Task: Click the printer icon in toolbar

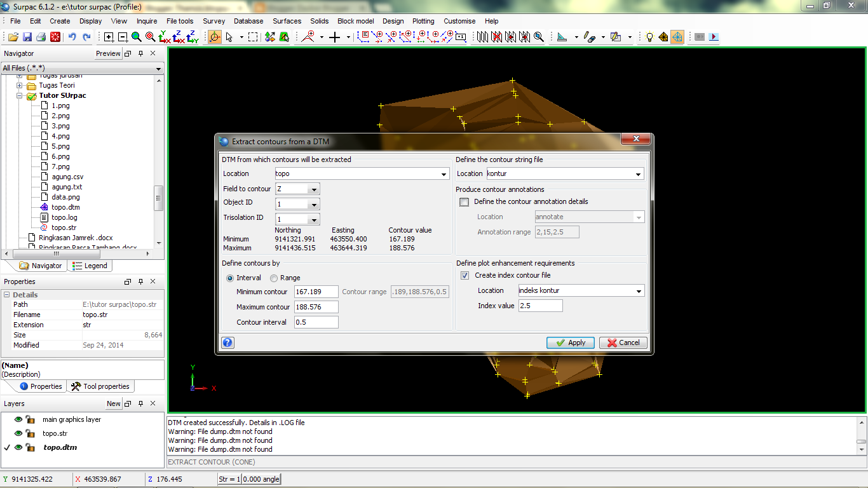Action: 41,37
